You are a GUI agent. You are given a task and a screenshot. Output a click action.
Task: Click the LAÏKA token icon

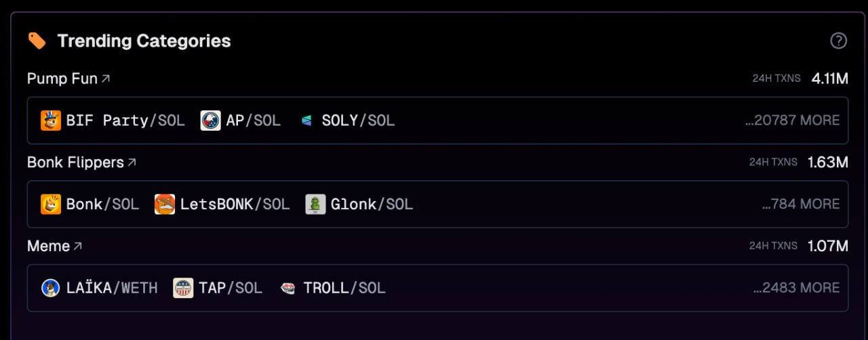click(51, 288)
